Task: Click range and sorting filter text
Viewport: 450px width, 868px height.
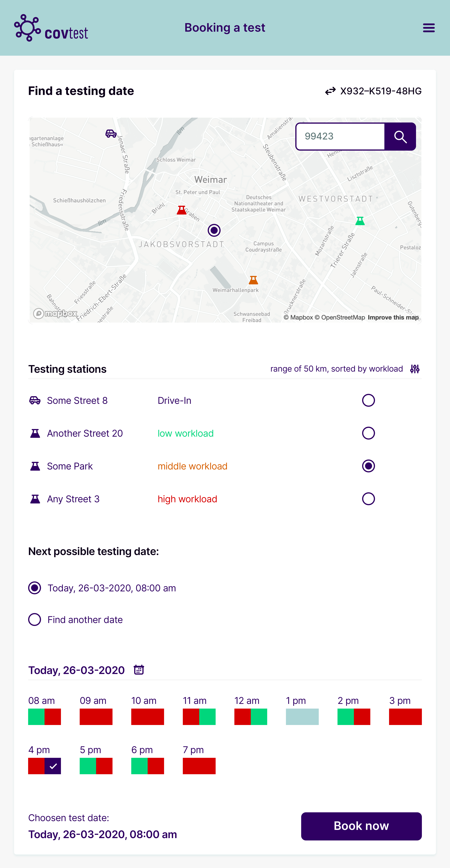Action: [336, 369]
